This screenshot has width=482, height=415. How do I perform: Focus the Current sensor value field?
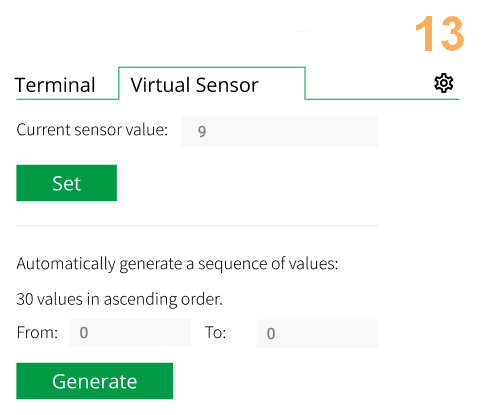[x=279, y=131]
